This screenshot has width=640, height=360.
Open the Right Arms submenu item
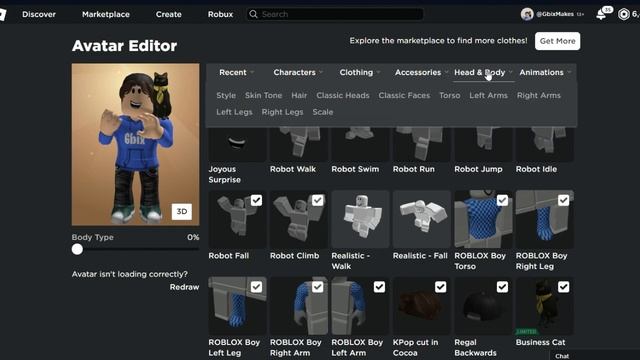(539, 96)
